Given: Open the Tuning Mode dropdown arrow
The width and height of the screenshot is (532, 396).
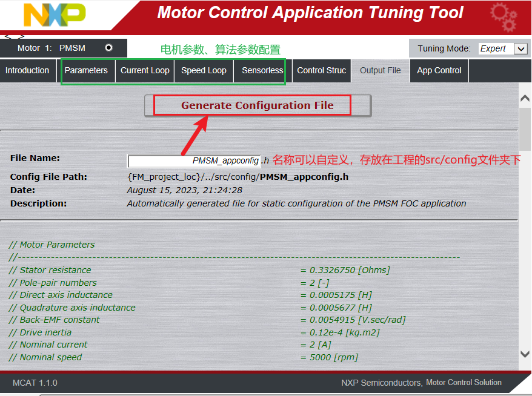Looking at the screenshot, I should 521,49.
